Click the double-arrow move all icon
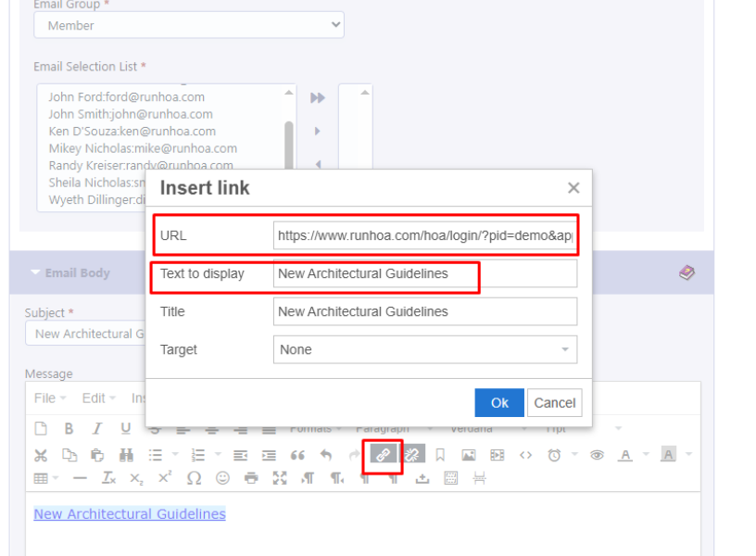 [x=318, y=97]
